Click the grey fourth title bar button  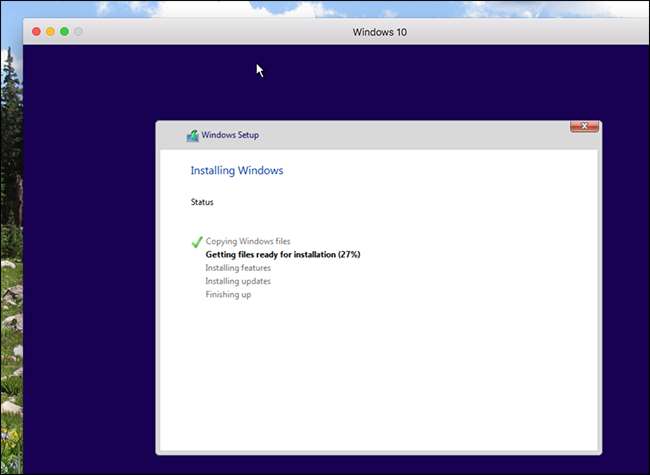tap(79, 32)
